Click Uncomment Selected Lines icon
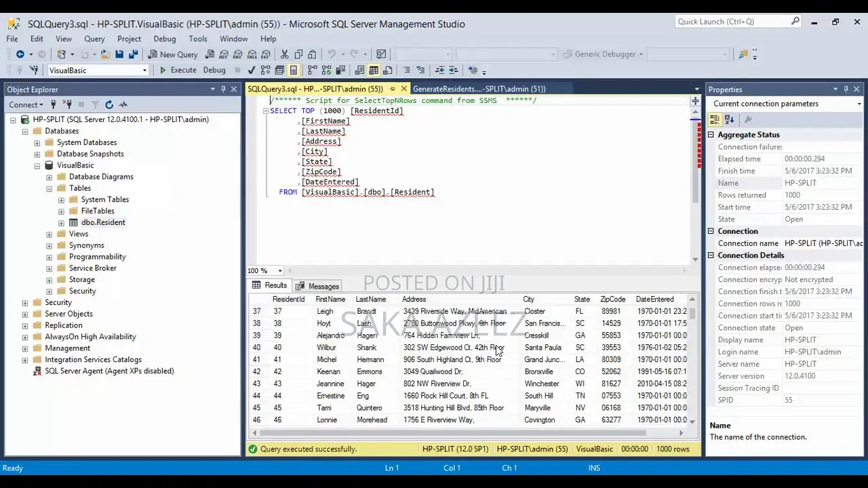The width and height of the screenshot is (868, 488). point(420,70)
